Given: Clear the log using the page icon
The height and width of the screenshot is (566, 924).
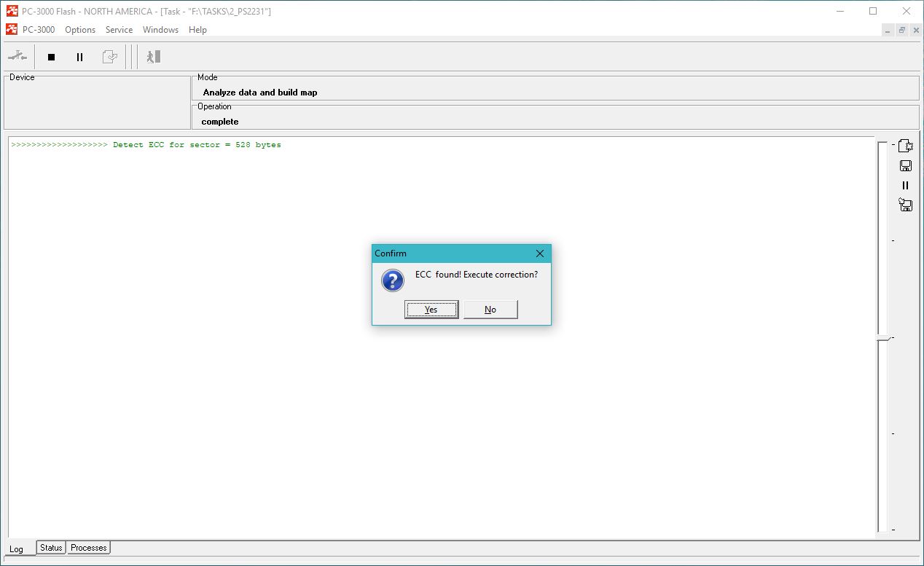Looking at the screenshot, I should pyautogui.click(x=906, y=146).
